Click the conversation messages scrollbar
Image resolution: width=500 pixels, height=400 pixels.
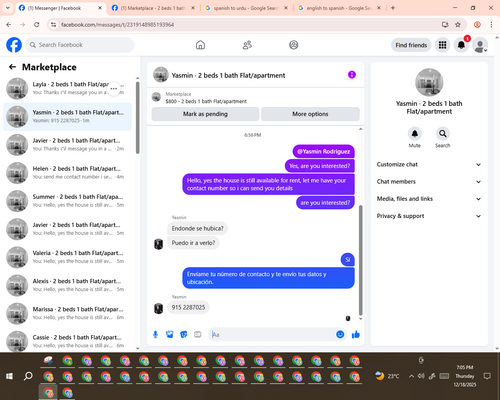pos(360,260)
